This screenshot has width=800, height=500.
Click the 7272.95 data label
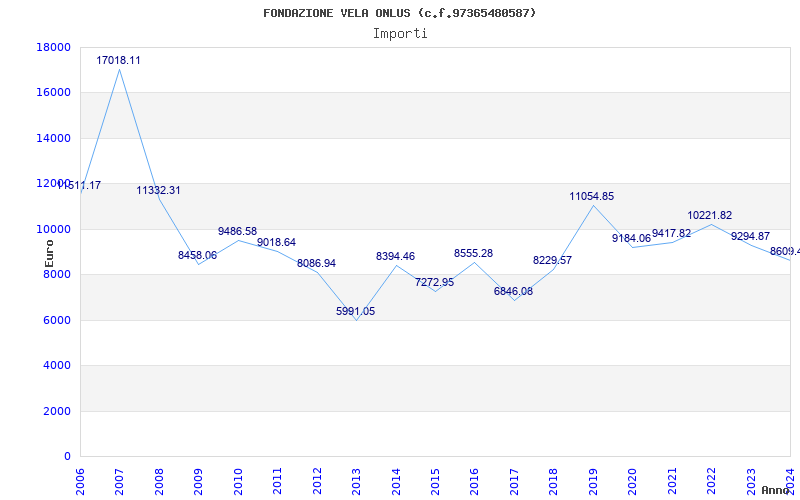434,282
